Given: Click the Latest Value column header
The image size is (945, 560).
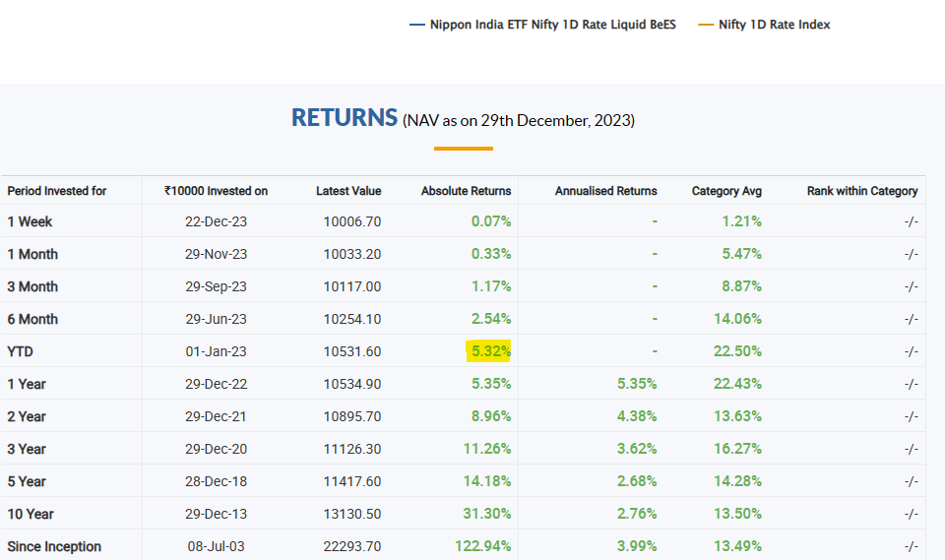Looking at the screenshot, I should 348,191.
